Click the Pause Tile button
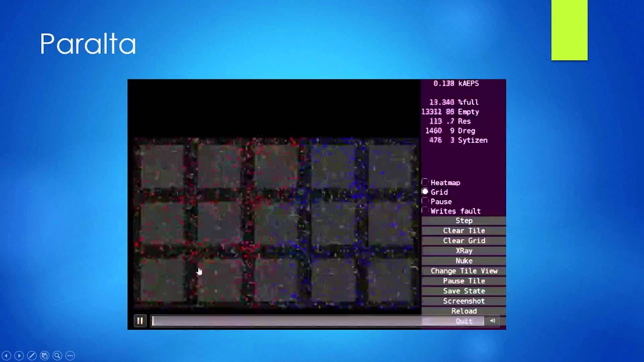 (464, 281)
